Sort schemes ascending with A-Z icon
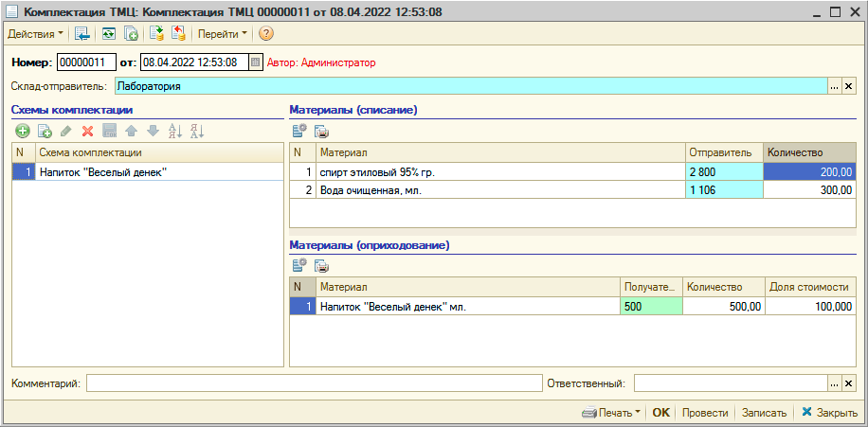868x427 pixels. click(174, 132)
